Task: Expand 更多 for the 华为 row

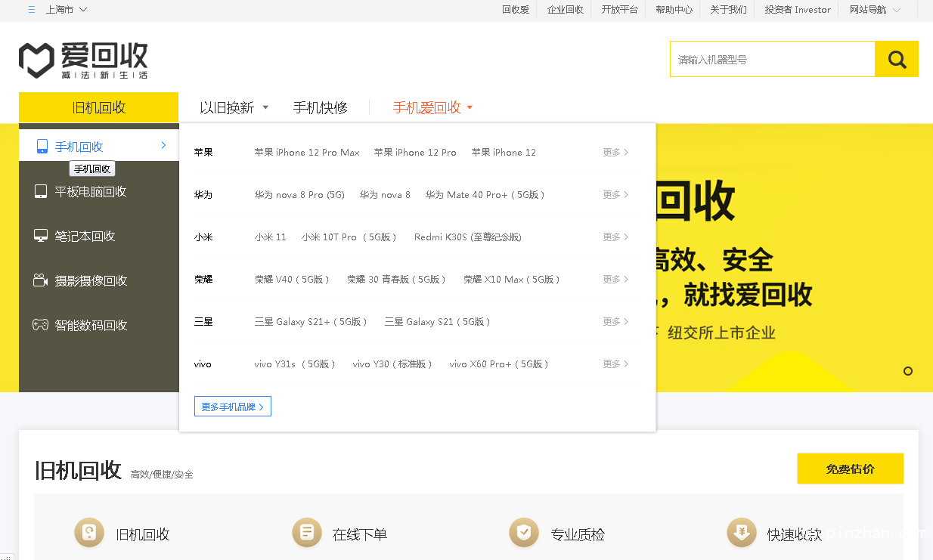Action: 615,195
